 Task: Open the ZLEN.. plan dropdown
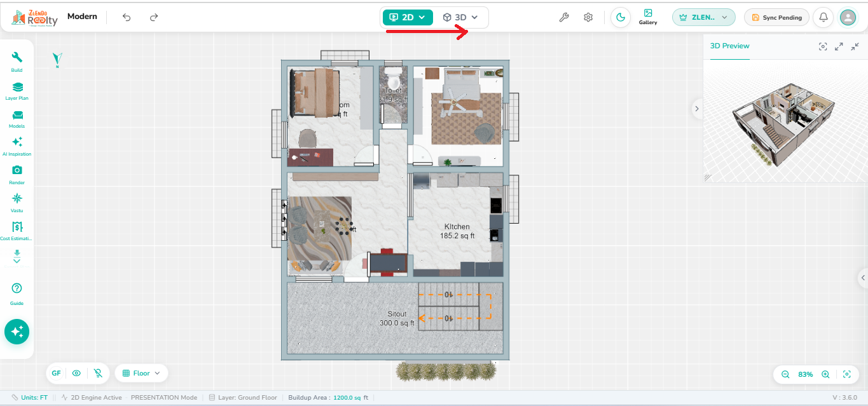pyautogui.click(x=703, y=17)
